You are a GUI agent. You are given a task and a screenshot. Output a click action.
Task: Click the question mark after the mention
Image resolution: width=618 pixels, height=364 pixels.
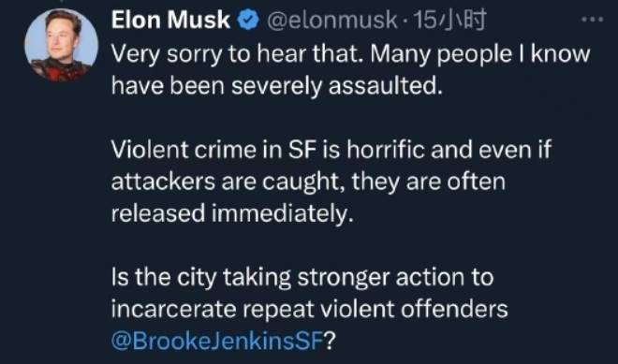330,342
